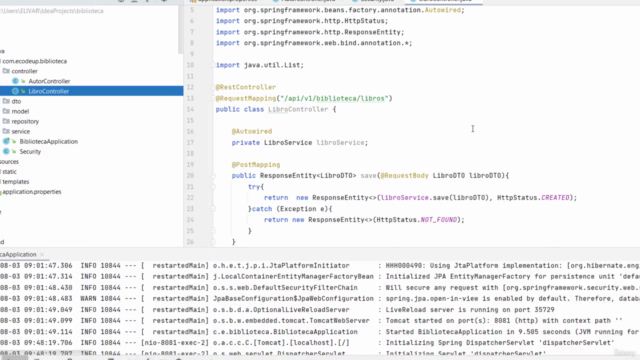This screenshot has height=360, width=640.
Task: Click LiveReload server log line
Action: [x=320, y=310]
